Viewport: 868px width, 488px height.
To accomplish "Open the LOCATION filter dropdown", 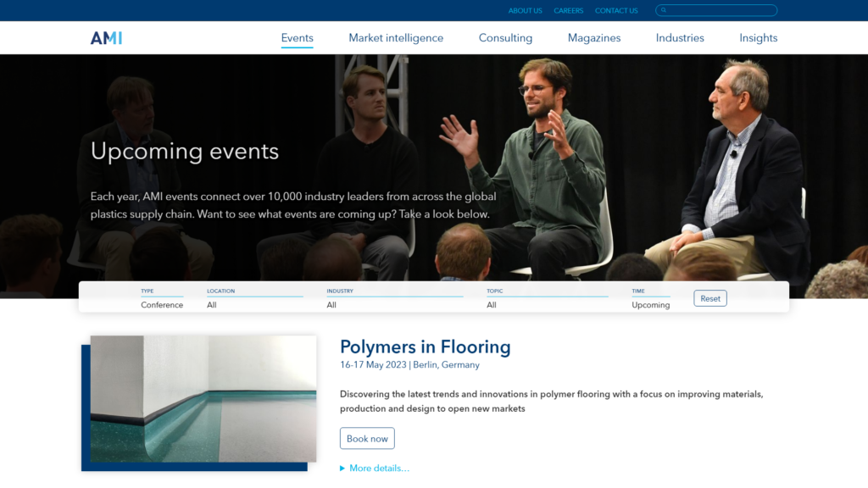I will 254,302.
